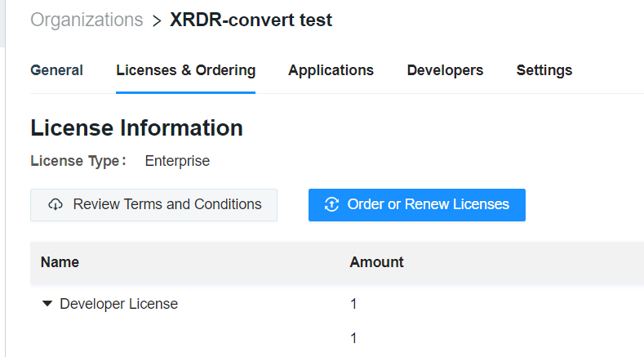Screen dimensions: 644x357
Task: Click the cloud download icon on Review Terms
Action: click(56, 205)
